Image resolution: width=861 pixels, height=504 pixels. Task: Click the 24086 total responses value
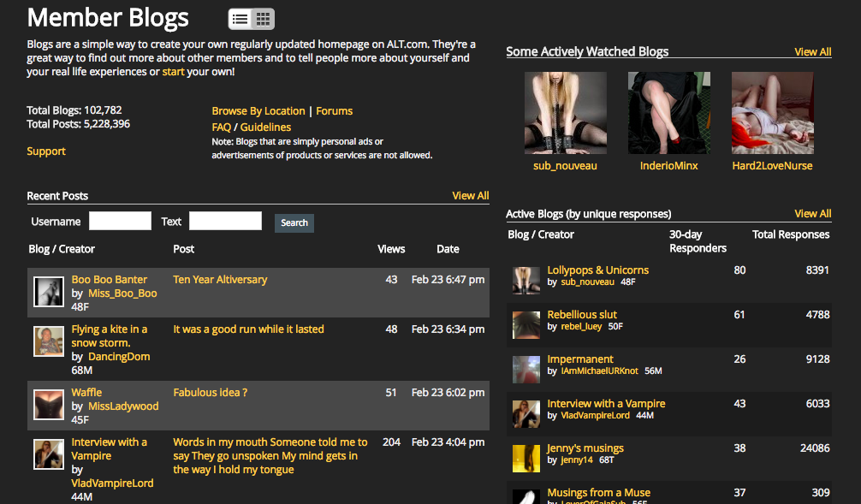(x=815, y=448)
